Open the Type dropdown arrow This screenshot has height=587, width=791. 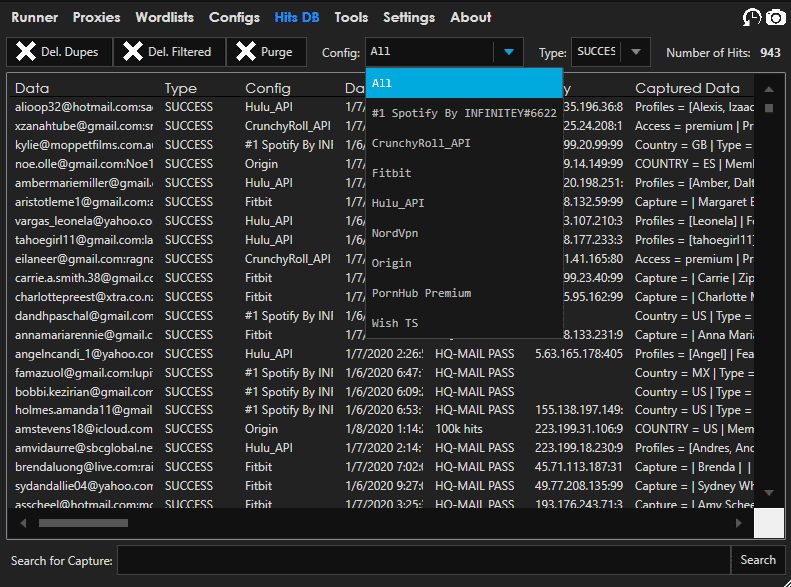(635, 52)
